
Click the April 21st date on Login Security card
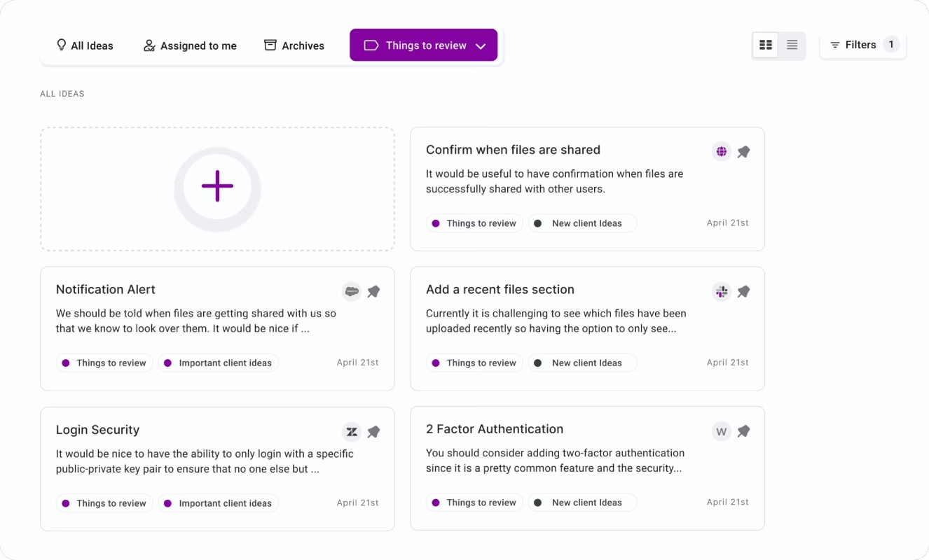[358, 503]
